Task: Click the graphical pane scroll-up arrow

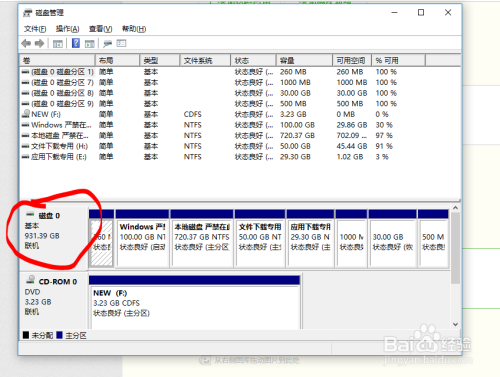Action: coord(456,208)
